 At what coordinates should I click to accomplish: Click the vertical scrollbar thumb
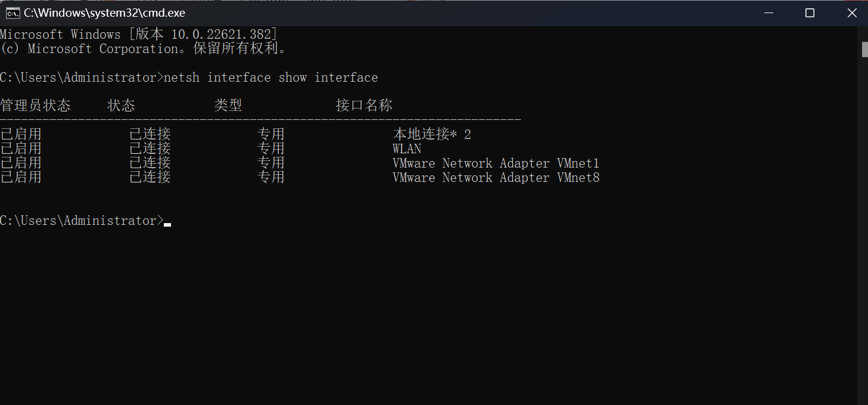tap(864, 49)
